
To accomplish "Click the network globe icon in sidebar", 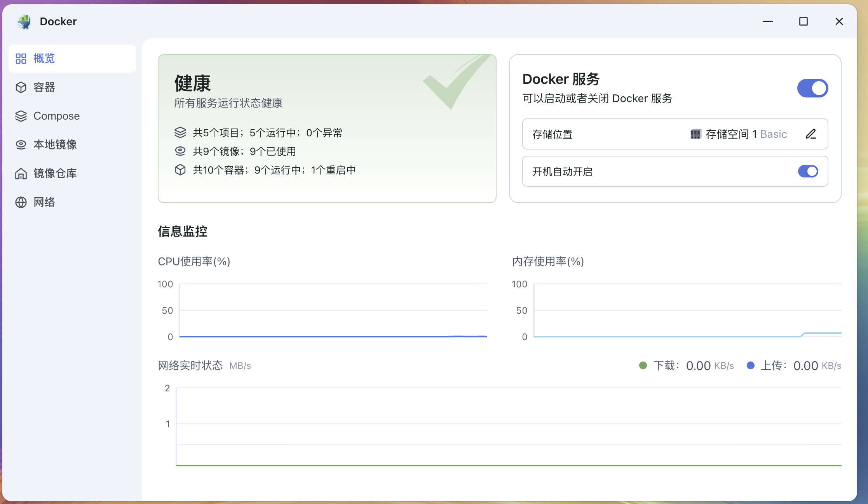I will coord(21,202).
